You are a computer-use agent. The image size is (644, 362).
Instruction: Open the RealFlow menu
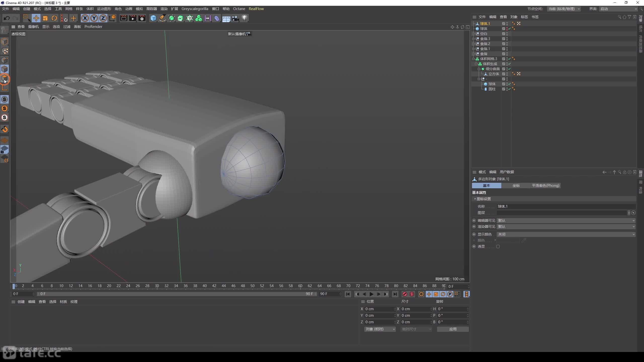(x=256, y=9)
